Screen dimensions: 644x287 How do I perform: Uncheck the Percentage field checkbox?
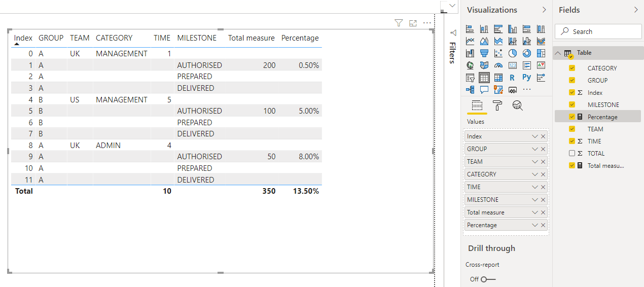tap(572, 117)
